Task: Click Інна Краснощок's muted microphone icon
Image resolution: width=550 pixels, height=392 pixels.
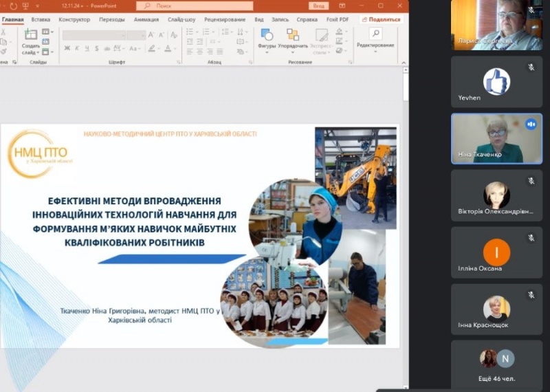Action: coord(531,294)
